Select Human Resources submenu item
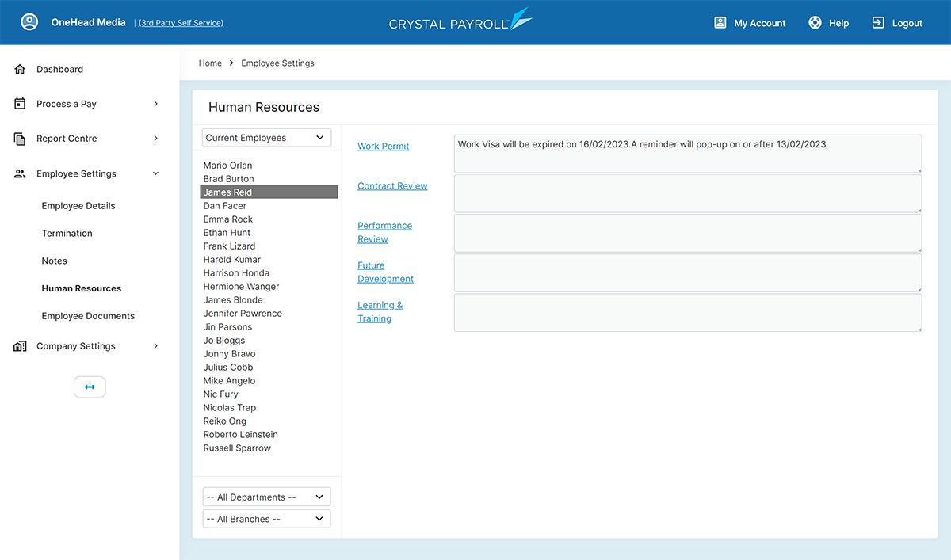Image resolution: width=951 pixels, height=560 pixels. (82, 288)
